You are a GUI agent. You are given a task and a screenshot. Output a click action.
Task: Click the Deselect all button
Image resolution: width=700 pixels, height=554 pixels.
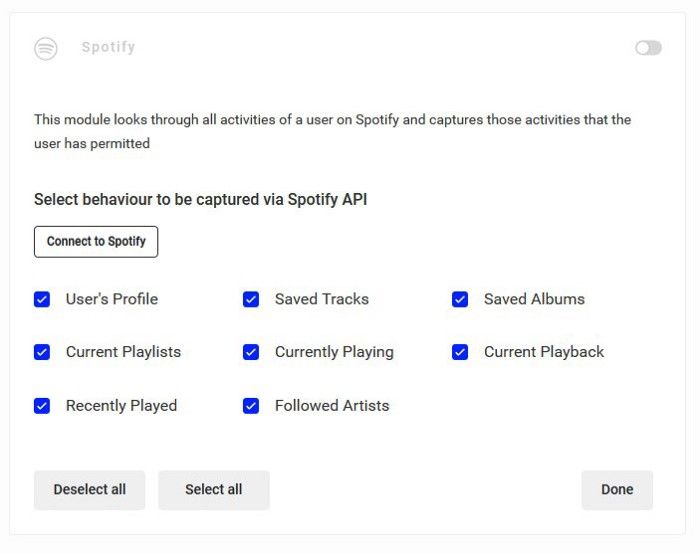click(89, 490)
